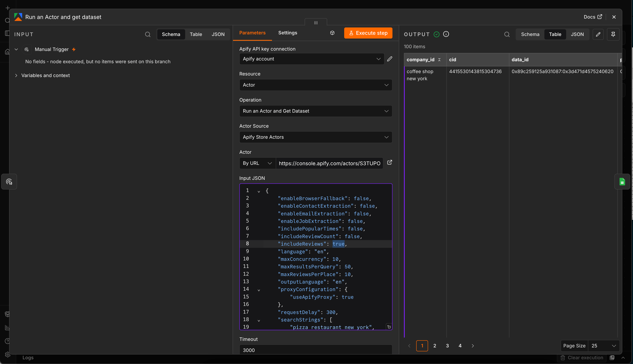Switch OUTPUT view to JSON
Viewport: 633px width, 364px height.
click(x=577, y=34)
